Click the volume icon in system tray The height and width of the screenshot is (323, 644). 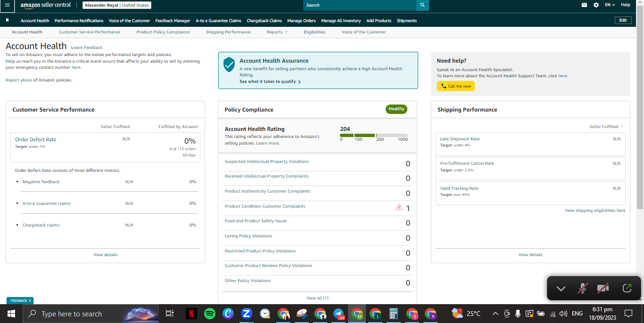coord(563,314)
